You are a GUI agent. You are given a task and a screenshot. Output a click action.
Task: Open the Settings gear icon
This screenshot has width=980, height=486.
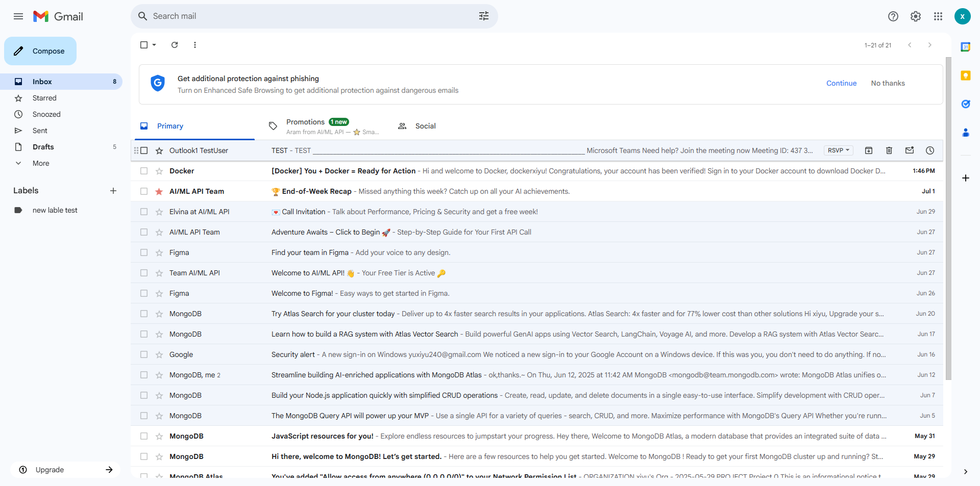click(x=915, y=16)
